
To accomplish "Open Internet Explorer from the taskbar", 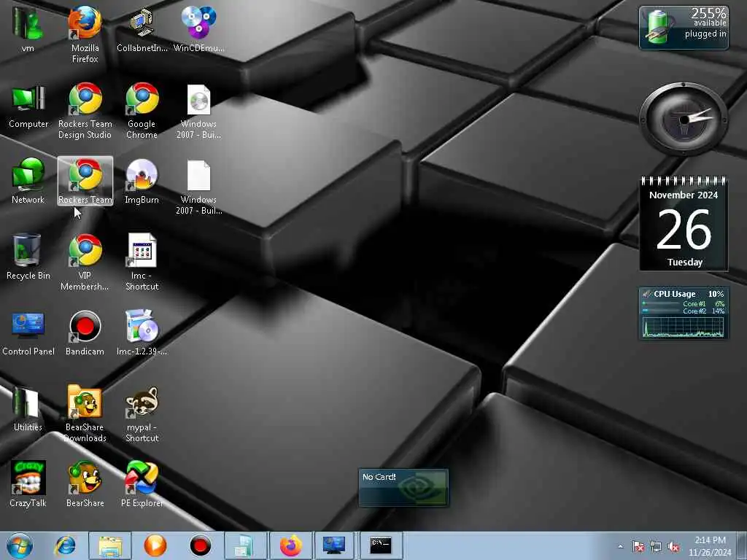I will tap(65, 545).
